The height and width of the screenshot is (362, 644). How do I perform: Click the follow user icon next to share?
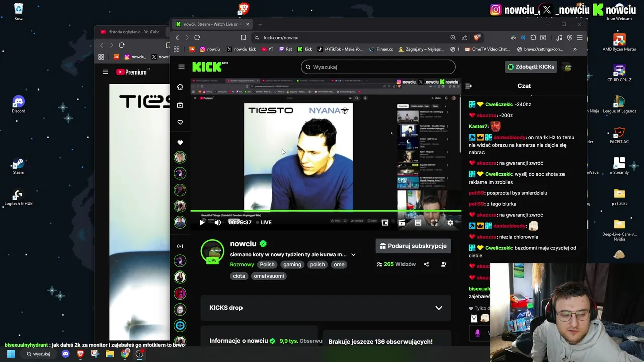coord(443,264)
